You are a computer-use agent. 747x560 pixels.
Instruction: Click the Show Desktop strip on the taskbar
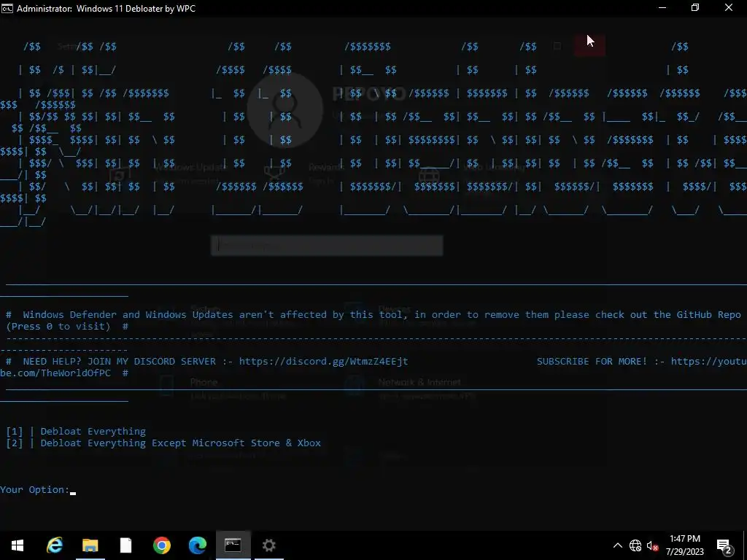(745, 545)
